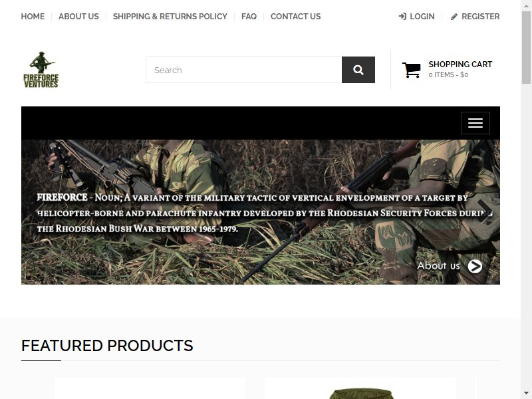
Task: Click the Fireforce Ventures logo
Action: (41, 70)
